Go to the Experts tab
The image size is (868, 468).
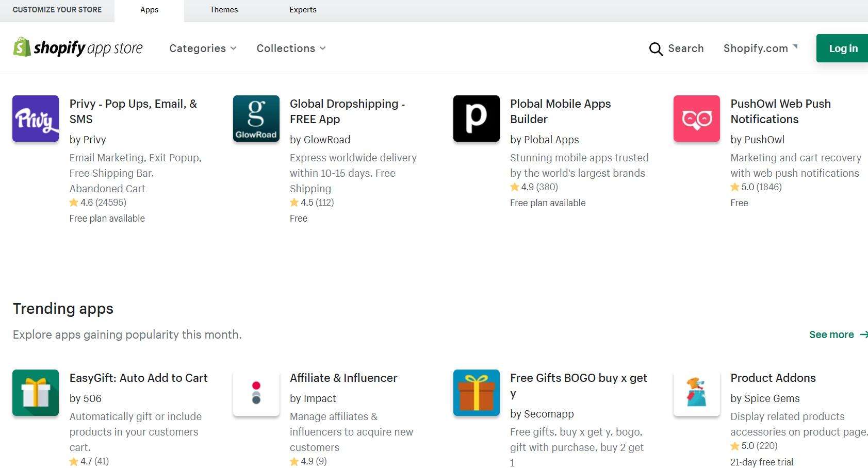tap(303, 10)
